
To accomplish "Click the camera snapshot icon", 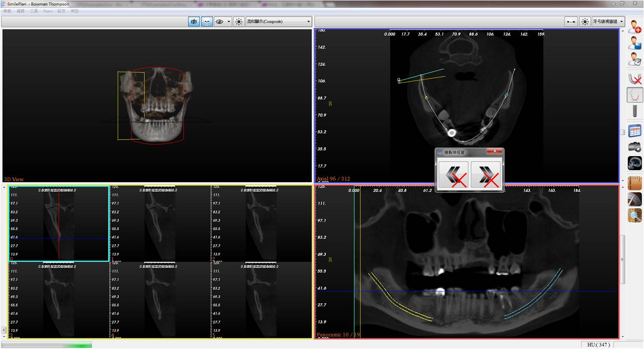I will click(635, 147).
